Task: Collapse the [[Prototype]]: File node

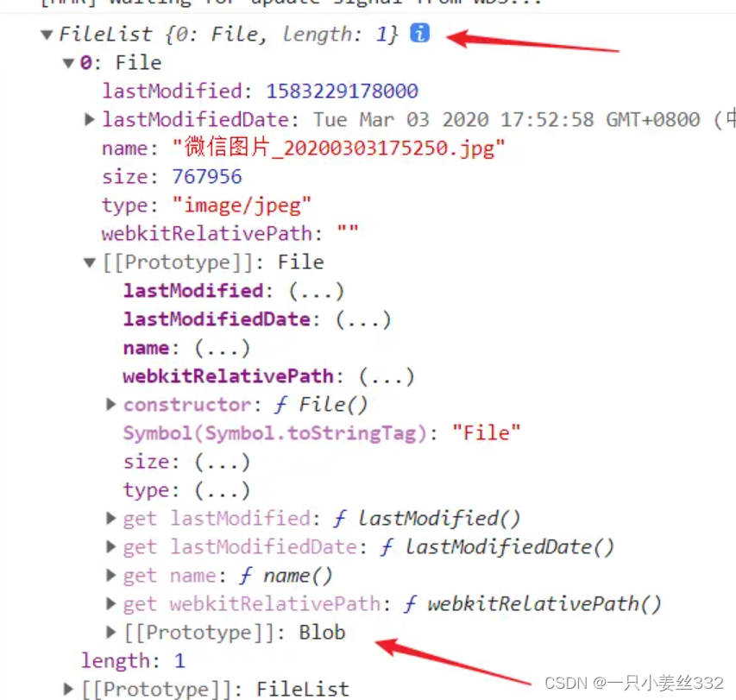Action: (x=90, y=262)
